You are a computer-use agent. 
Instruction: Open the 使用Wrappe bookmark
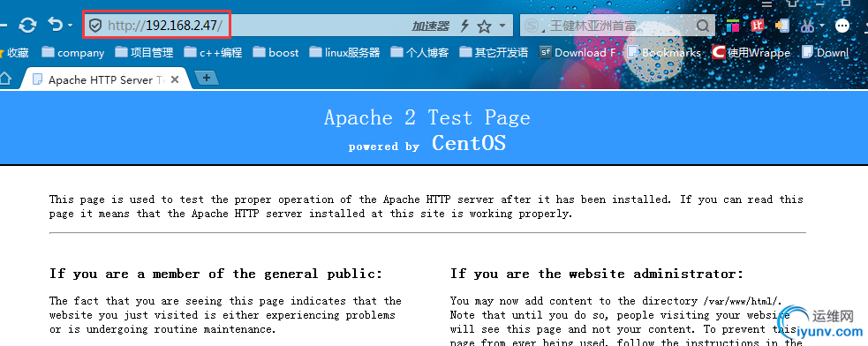751,53
